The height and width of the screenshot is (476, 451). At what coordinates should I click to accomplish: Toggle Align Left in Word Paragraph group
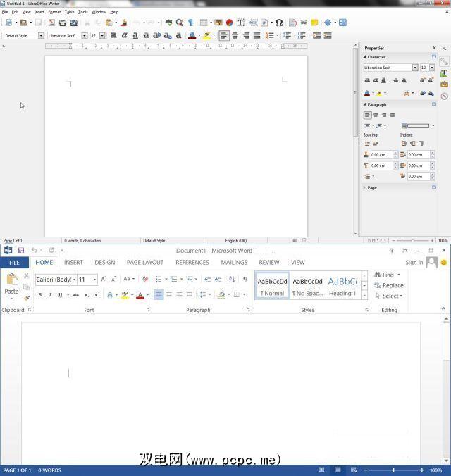click(159, 294)
